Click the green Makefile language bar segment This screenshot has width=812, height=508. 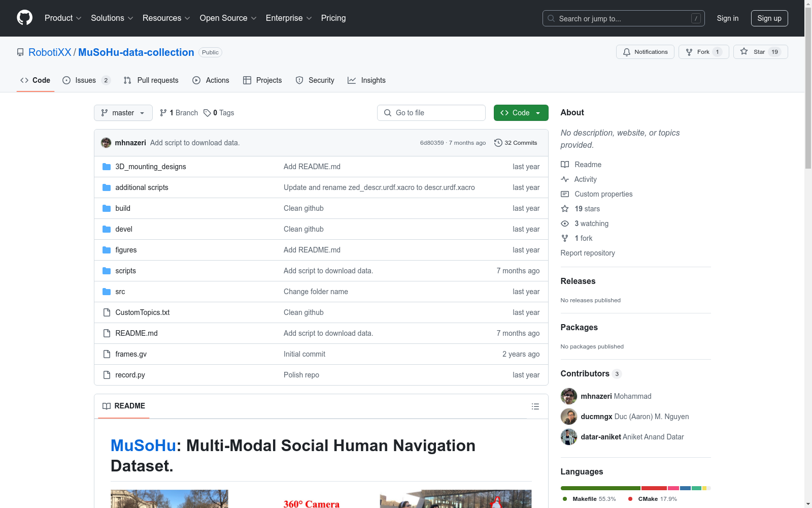coord(600,488)
